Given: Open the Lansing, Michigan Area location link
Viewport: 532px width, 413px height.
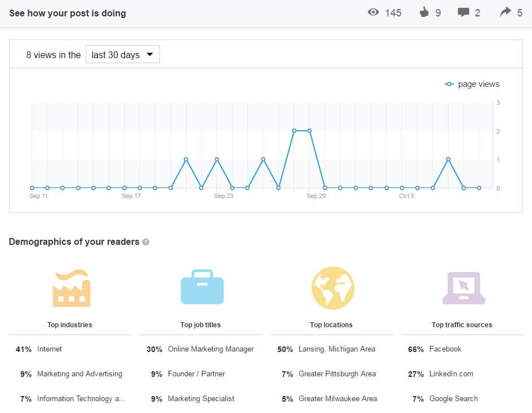Looking at the screenshot, I should 336,349.
